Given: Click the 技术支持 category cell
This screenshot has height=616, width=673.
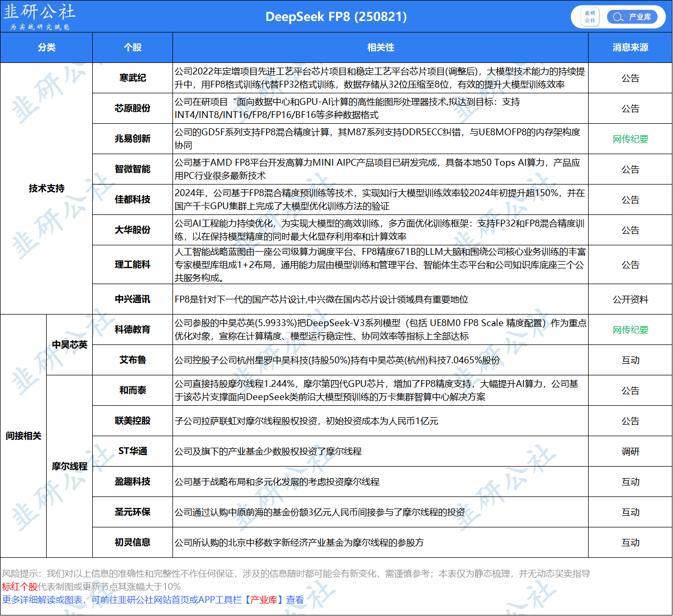Looking at the screenshot, I should point(46,189).
